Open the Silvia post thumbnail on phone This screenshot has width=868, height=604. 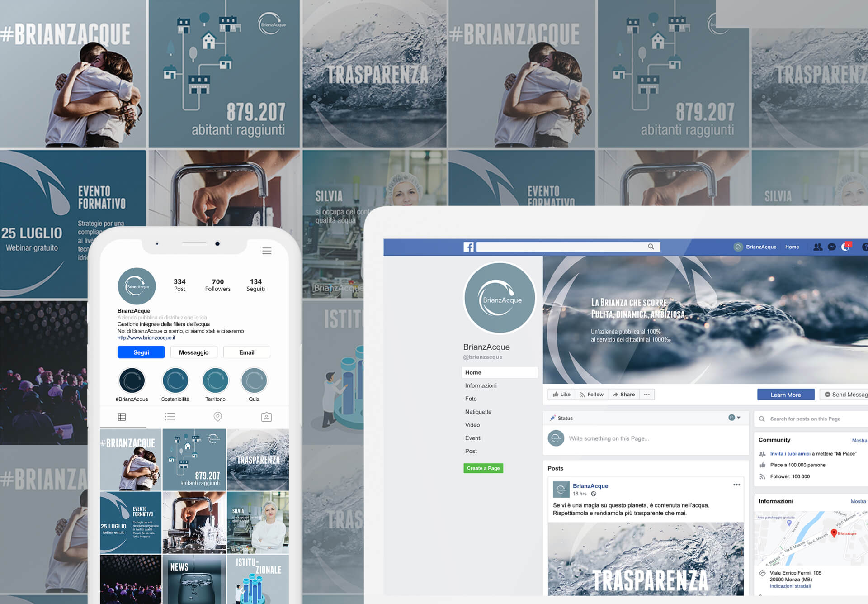[x=258, y=523]
